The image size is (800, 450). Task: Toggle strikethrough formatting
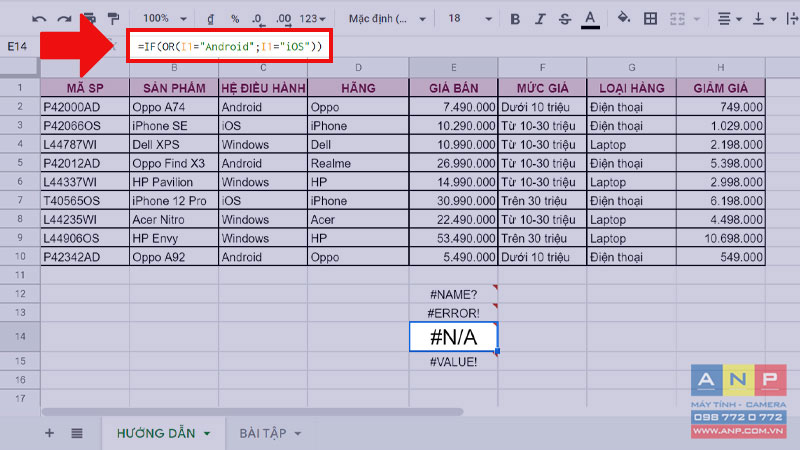(x=564, y=19)
